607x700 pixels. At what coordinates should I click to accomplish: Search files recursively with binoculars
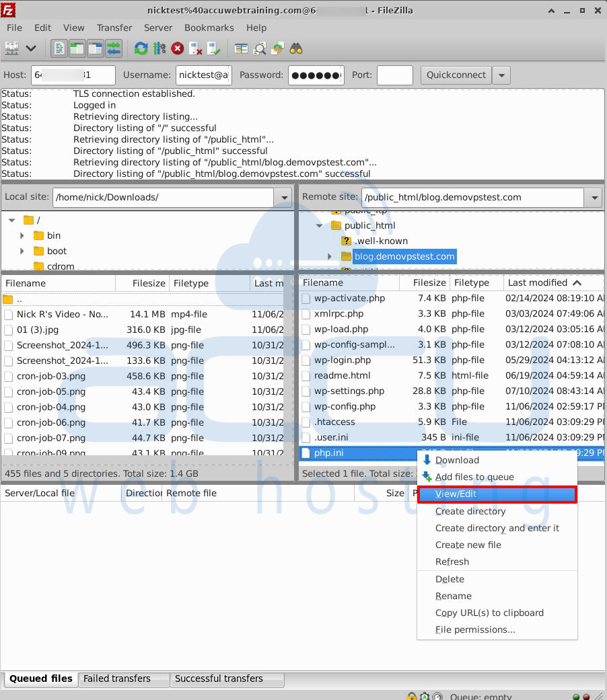point(296,48)
